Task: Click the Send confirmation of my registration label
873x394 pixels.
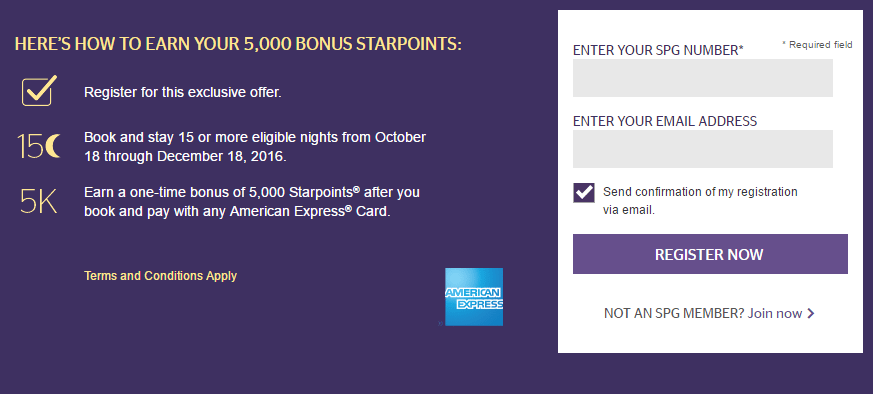Action: (700, 201)
